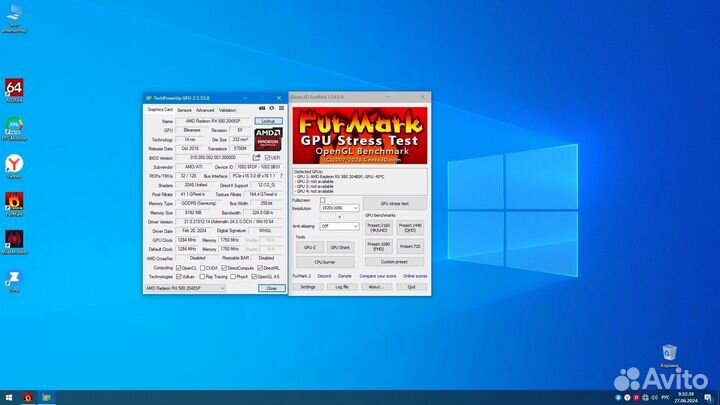Click the About... button in FurMark
The height and width of the screenshot is (405, 720).
pos(376,287)
